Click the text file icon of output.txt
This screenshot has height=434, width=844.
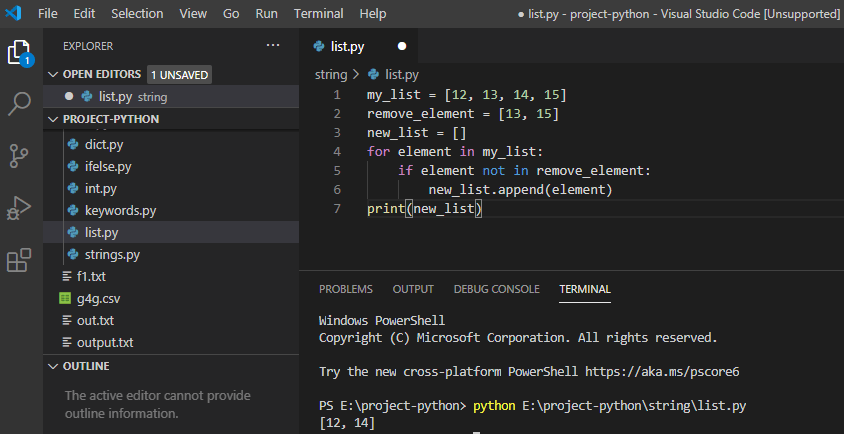tap(67, 342)
